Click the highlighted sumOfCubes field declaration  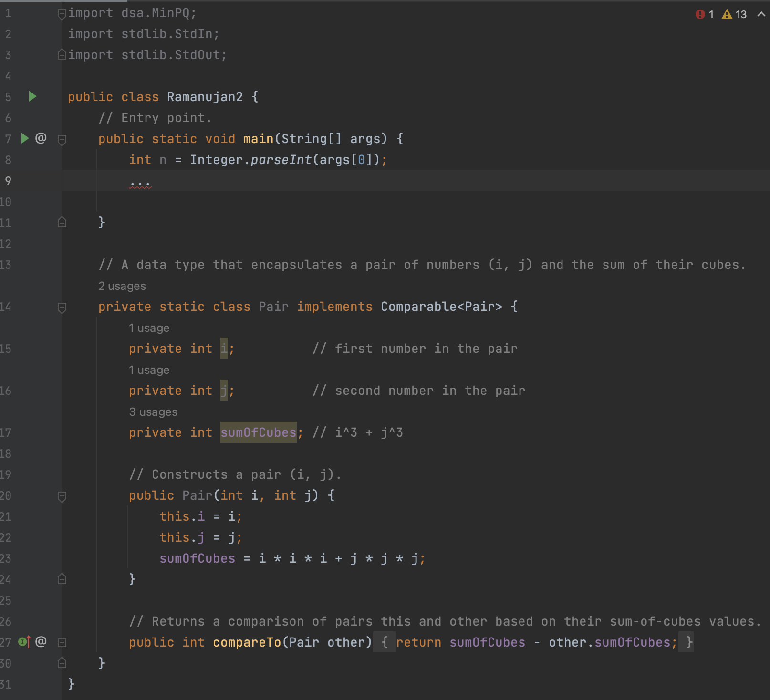pos(258,432)
